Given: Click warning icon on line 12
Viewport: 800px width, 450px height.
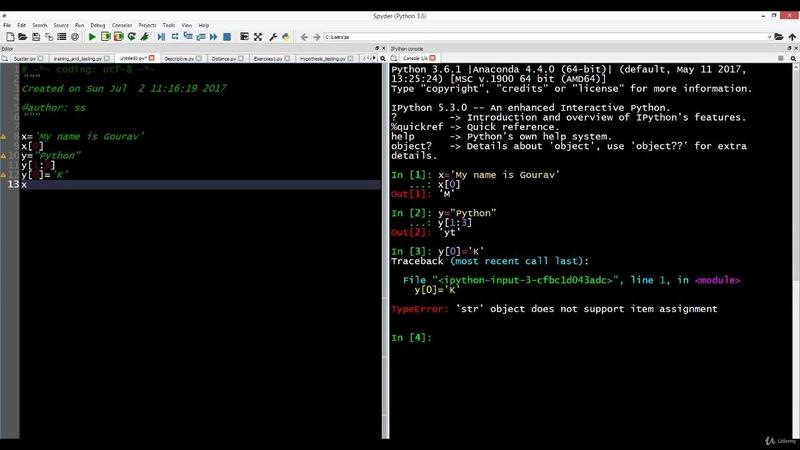Looking at the screenshot, I should (3, 175).
